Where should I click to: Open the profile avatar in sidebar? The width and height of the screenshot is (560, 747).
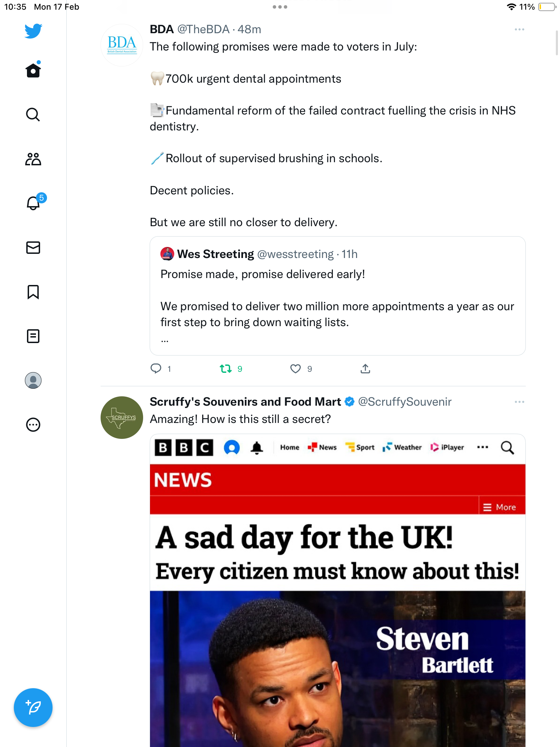33,380
